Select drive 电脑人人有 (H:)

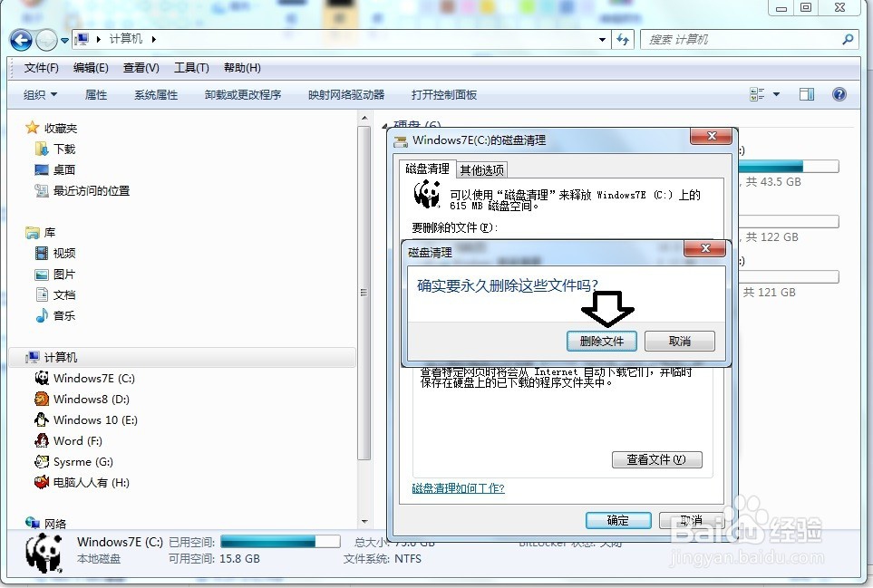pos(82,482)
